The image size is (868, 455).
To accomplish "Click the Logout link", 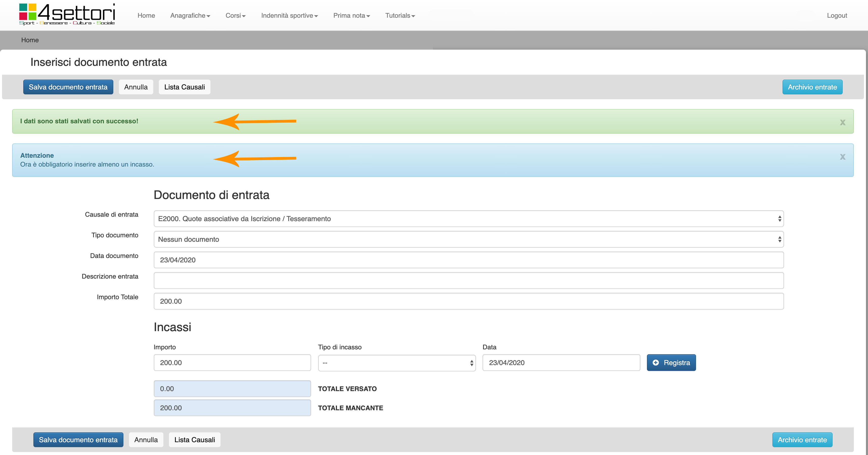I will tap(837, 15).
